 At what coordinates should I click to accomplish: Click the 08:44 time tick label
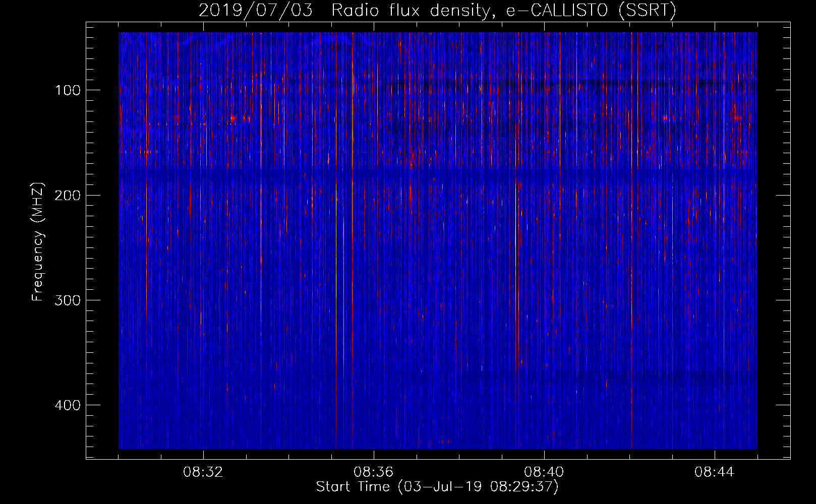[x=715, y=472]
